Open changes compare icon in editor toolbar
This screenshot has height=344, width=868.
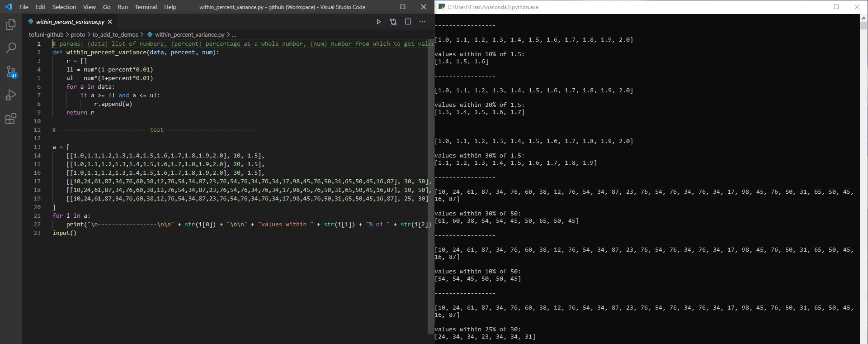point(393,22)
